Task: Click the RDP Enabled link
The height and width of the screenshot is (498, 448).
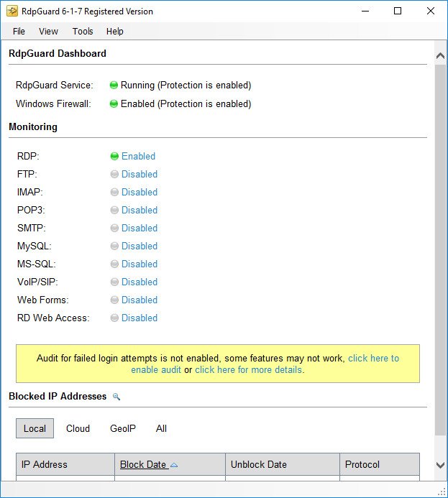Action: [139, 156]
